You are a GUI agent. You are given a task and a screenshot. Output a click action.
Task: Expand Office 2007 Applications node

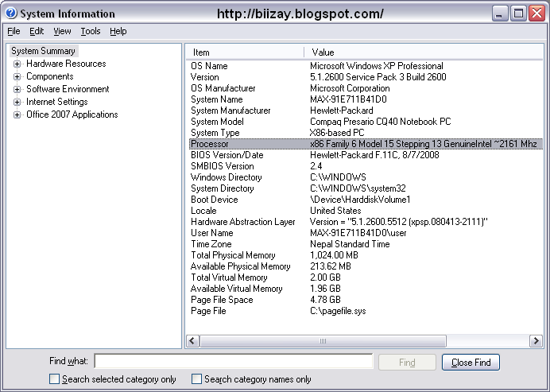[17, 114]
